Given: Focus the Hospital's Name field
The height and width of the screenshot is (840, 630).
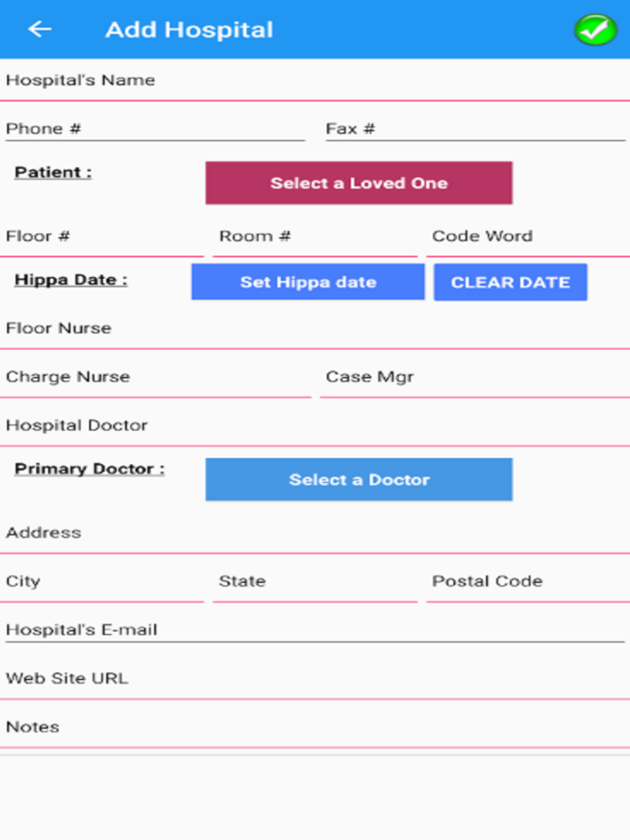Looking at the screenshot, I should (315, 81).
